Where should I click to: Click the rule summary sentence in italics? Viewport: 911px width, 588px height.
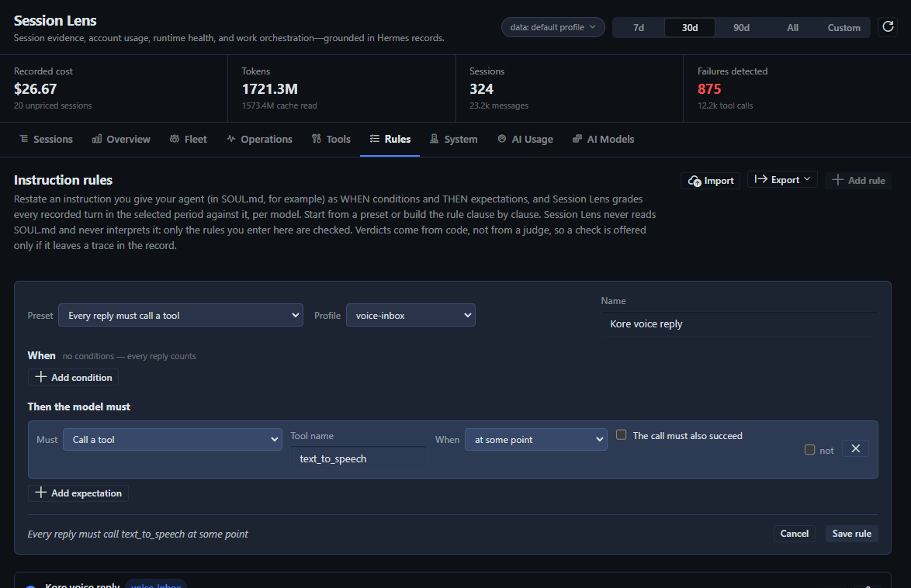pos(137,534)
